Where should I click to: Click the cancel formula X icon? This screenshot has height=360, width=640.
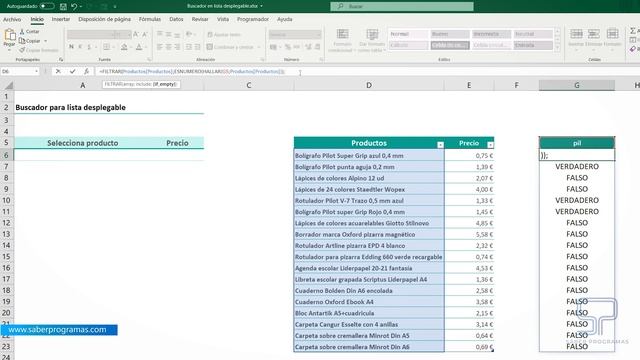[58, 71]
